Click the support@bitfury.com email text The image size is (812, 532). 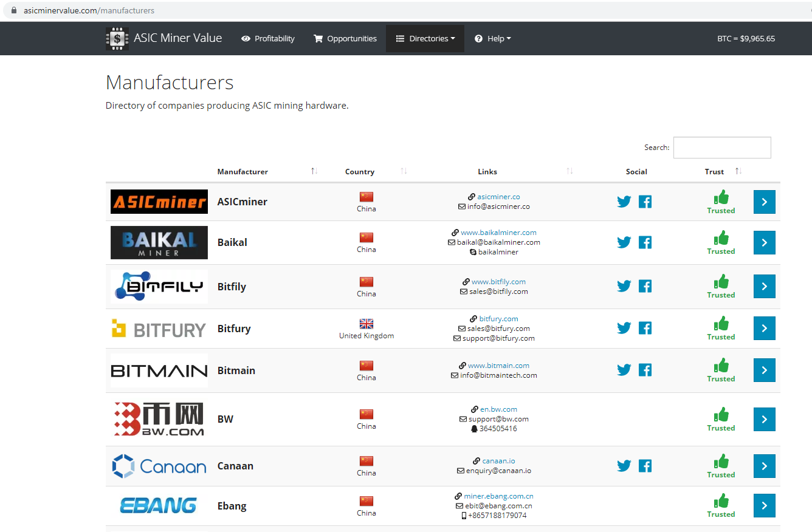[498, 338]
